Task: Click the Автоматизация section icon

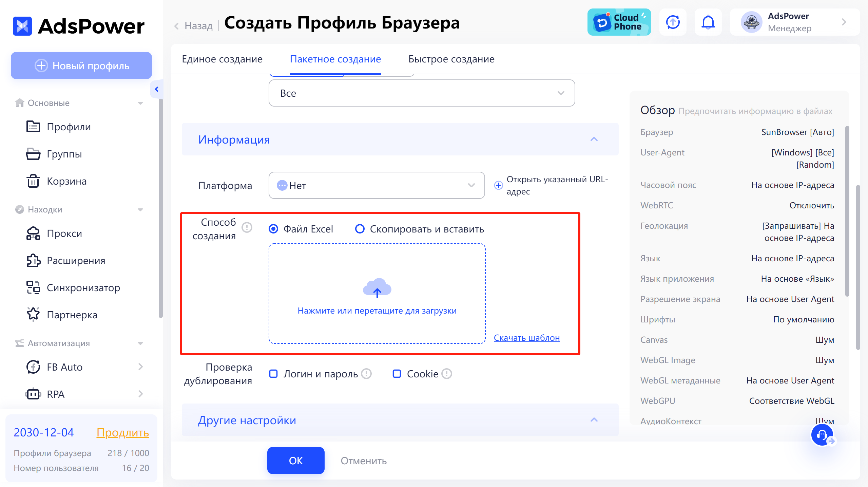Action: tap(20, 343)
